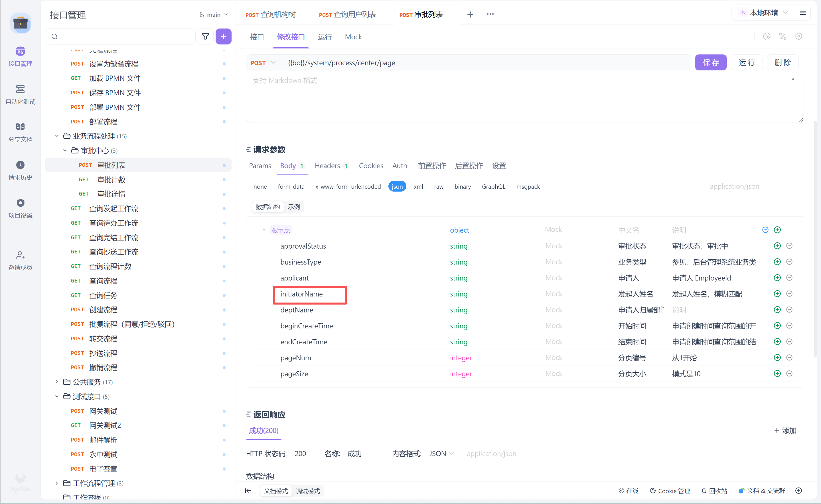Click the purple plus add-interface button
821x504 pixels.
[223, 36]
